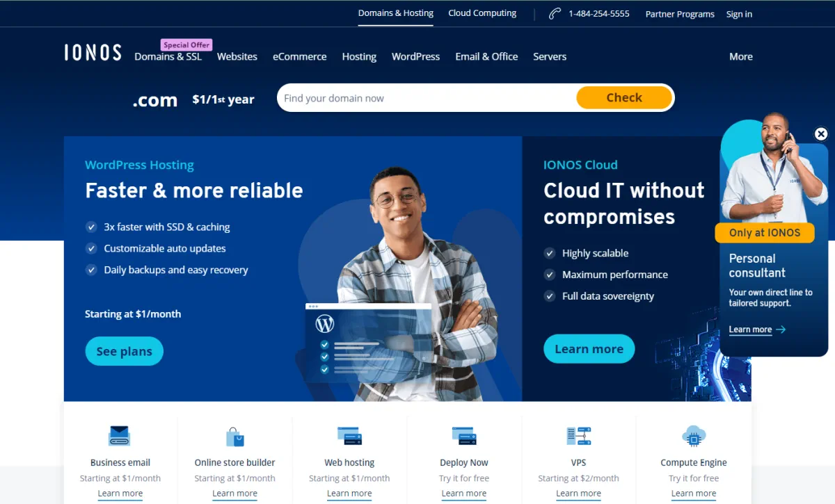Open Websites menu
Screen dimensions: 835x504
[237, 56]
